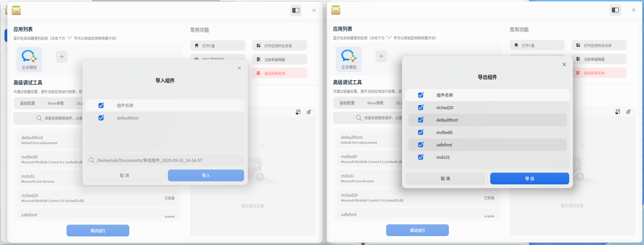Click 打开C盘 in the import-dialog window
The image size is (644, 245).
click(x=218, y=45)
